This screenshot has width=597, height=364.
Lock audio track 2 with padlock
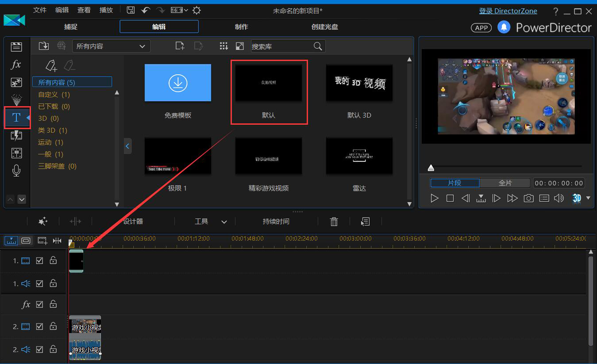(53, 349)
